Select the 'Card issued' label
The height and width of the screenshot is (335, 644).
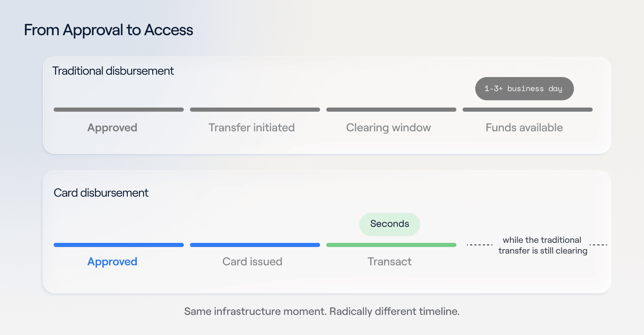click(252, 262)
